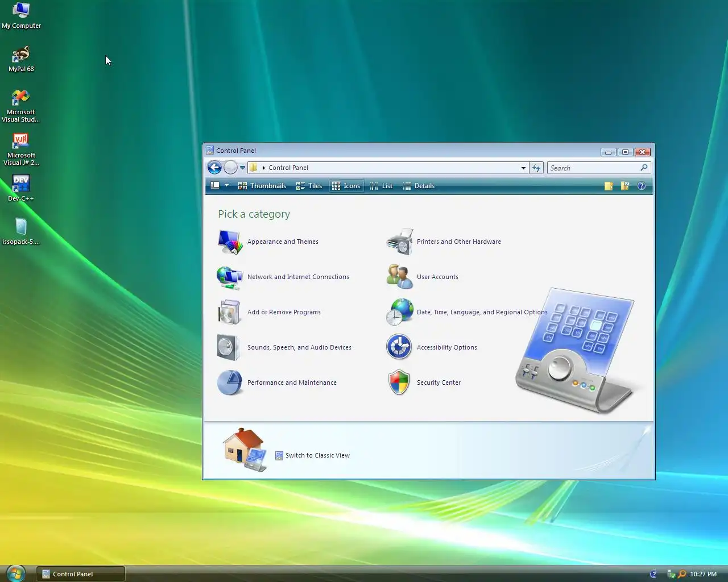The height and width of the screenshot is (582, 728).
Task: Click the Date, Time, Language, Regional Options link
Action: (x=482, y=313)
